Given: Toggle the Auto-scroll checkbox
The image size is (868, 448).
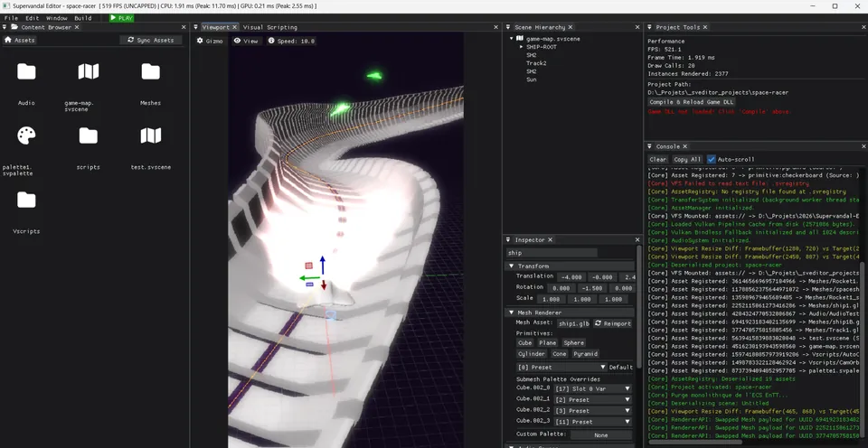Looking at the screenshot, I should click(712, 159).
